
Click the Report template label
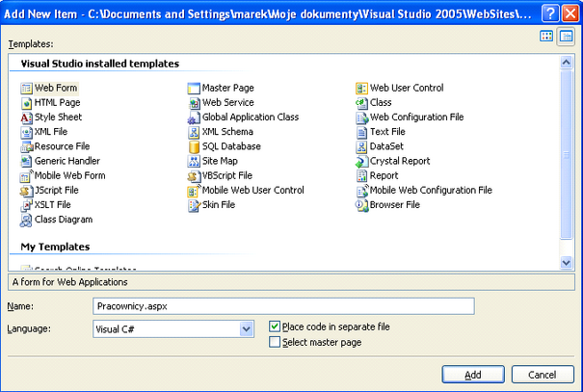(x=384, y=175)
